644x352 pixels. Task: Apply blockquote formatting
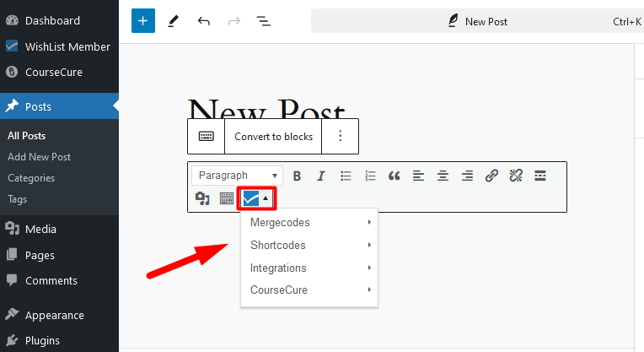pos(394,176)
